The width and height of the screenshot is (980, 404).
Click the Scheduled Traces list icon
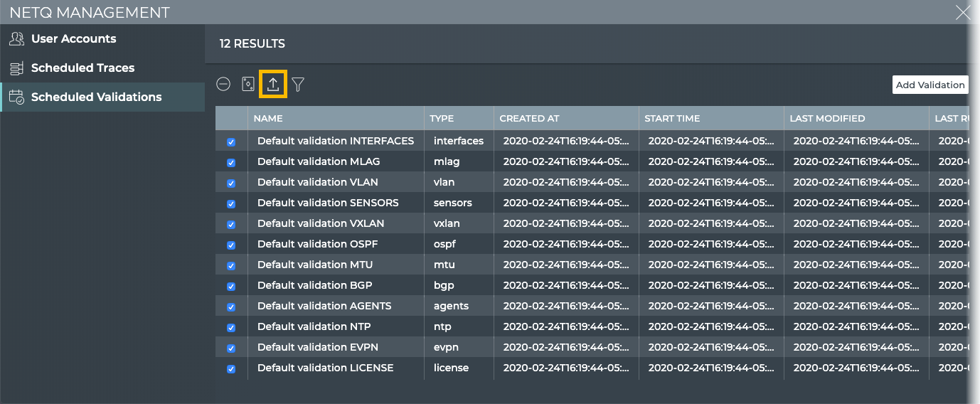click(x=16, y=68)
